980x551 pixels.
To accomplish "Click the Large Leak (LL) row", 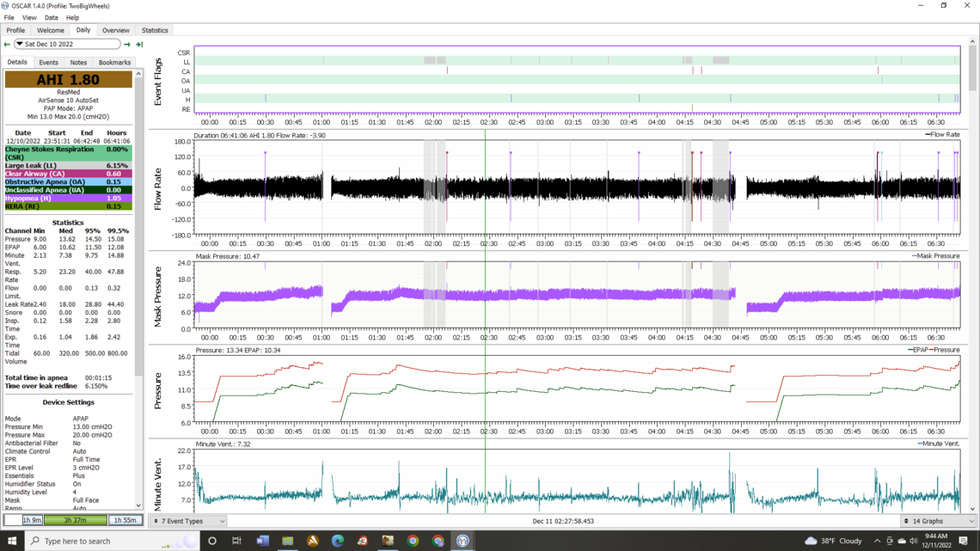I will click(68, 166).
